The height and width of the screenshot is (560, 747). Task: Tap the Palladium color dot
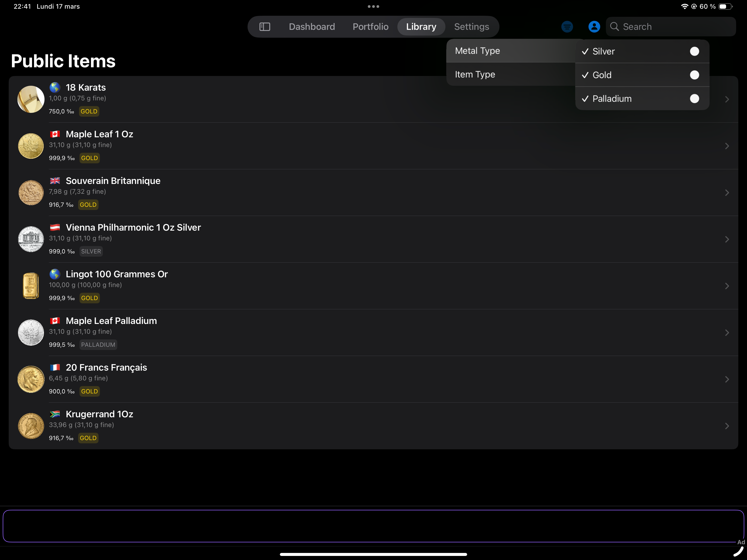[x=694, y=98]
